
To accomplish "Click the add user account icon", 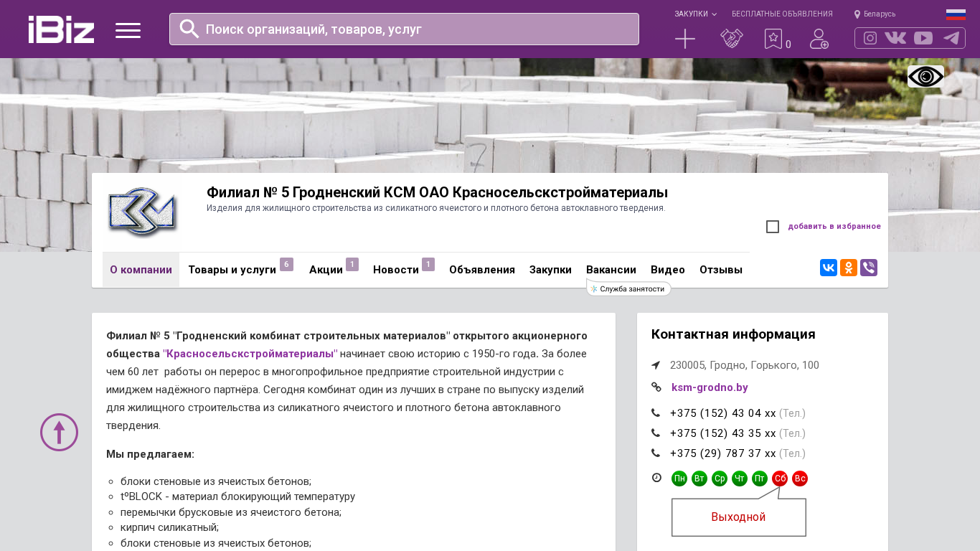I will (819, 39).
